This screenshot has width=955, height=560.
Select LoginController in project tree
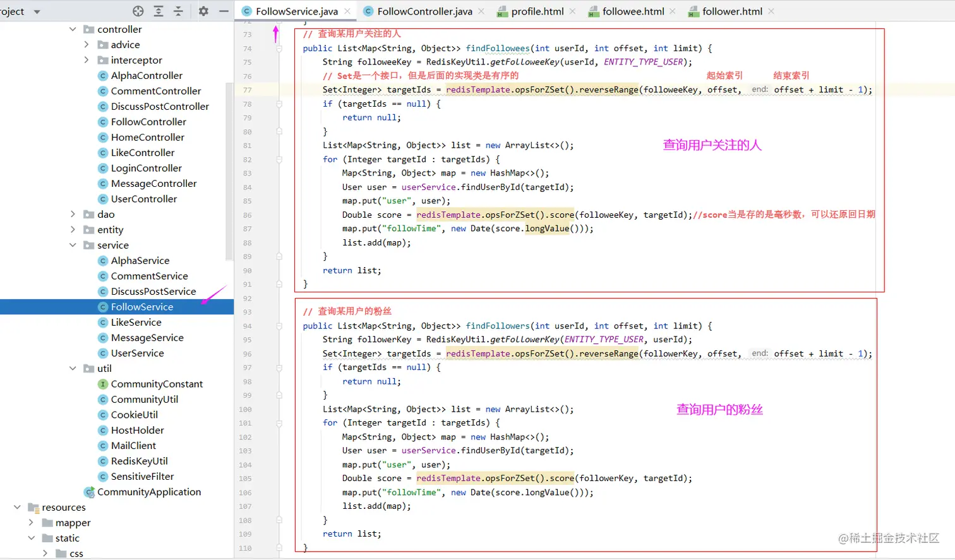point(147,168)
